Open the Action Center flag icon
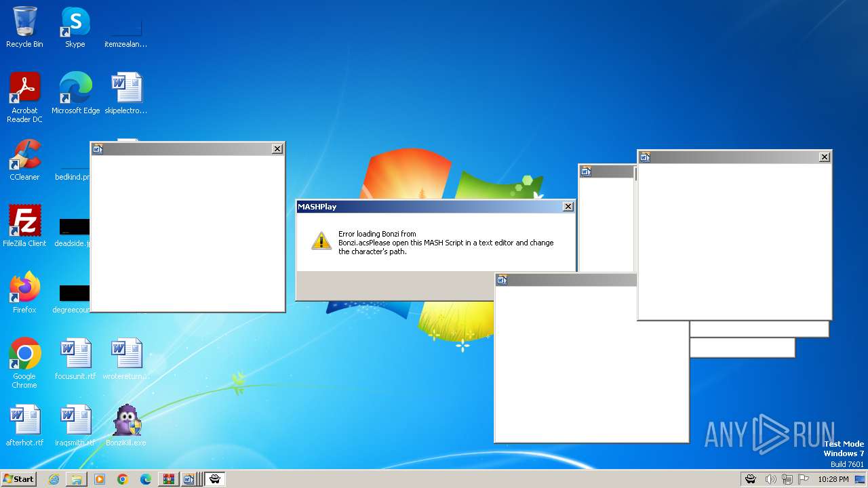This screenshot has width=868, height=488. (804, 479)
